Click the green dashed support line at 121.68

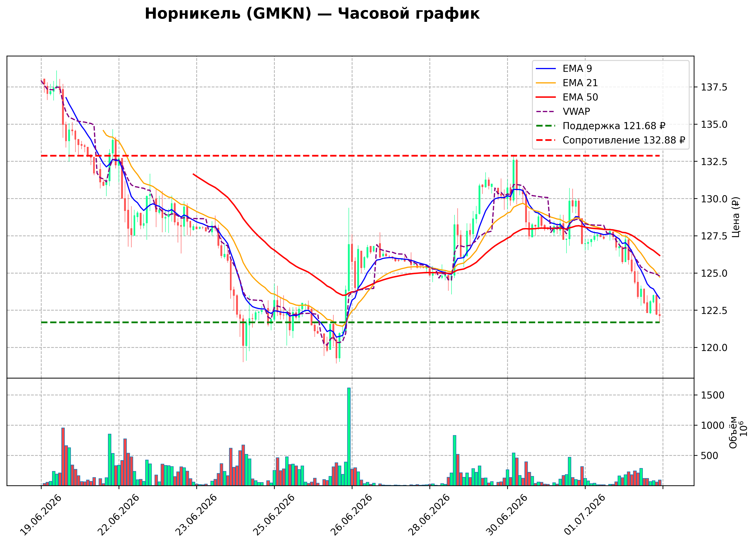click(x=350, y=322)
